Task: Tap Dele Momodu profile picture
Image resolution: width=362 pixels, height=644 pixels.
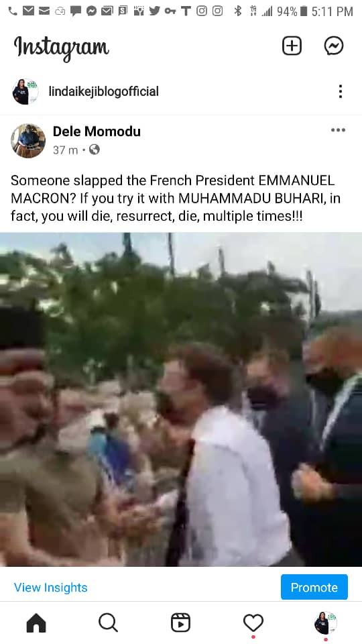Action: 28,141
